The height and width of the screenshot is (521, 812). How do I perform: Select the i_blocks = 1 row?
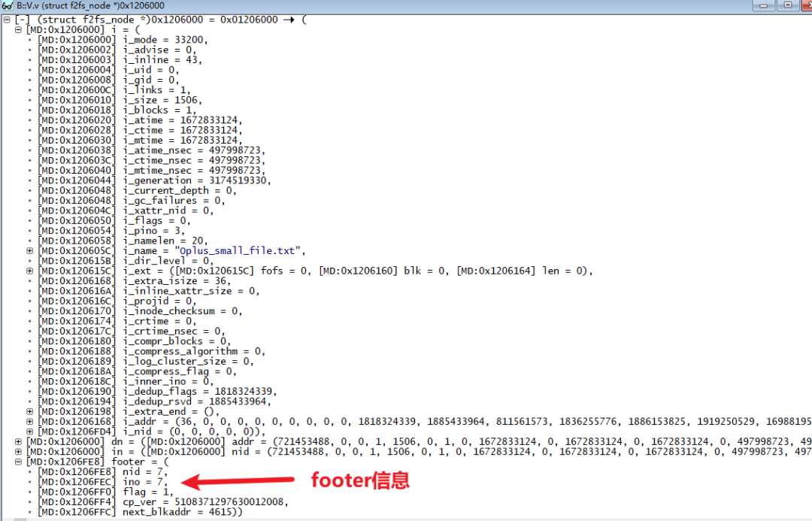[x=117, y=111]
